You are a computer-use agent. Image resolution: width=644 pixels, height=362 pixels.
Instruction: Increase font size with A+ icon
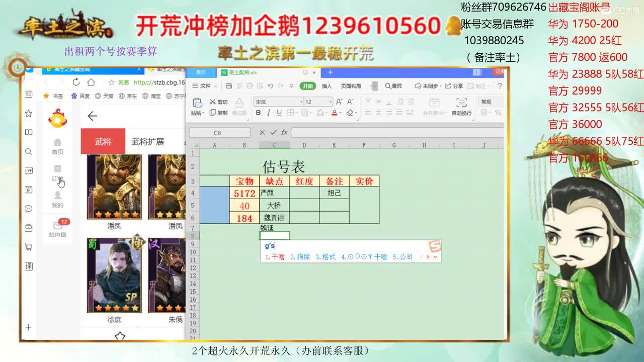click(339, 102)
